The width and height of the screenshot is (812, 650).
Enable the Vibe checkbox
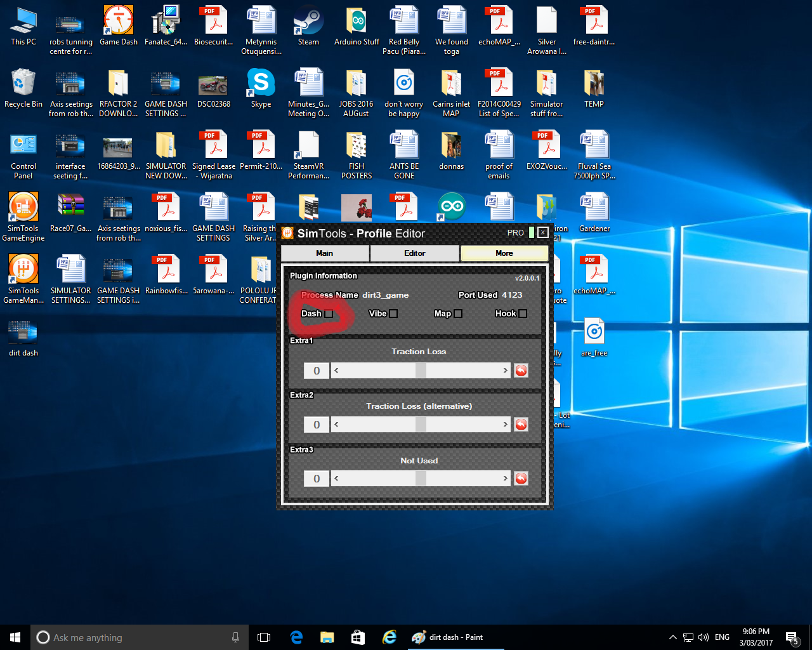pyautogui.click(x=393, y=314)
